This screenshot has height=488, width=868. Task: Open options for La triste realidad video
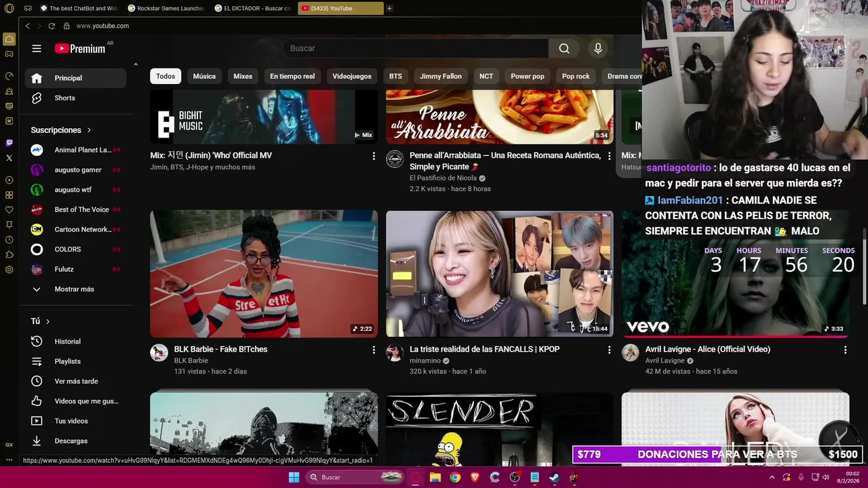click(609, 350)
